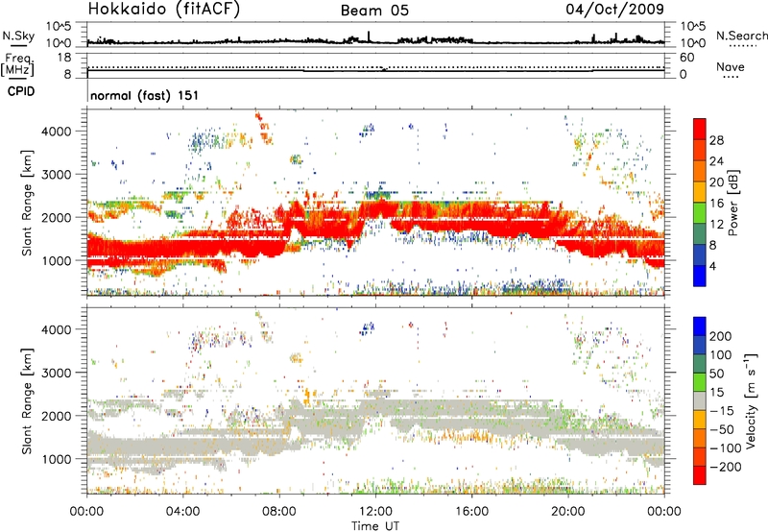Click the "60" Nave axis tick label

coord(686,58)
